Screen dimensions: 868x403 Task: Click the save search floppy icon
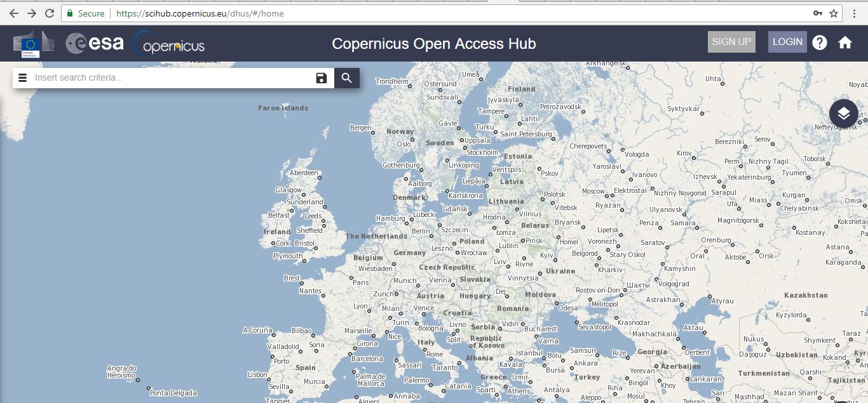pos(322,78)
